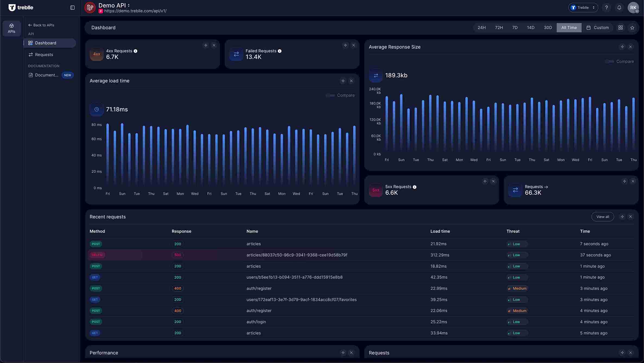Expand the Demo API name selector
Screen dimensions: 644x363
click(129, 5)
